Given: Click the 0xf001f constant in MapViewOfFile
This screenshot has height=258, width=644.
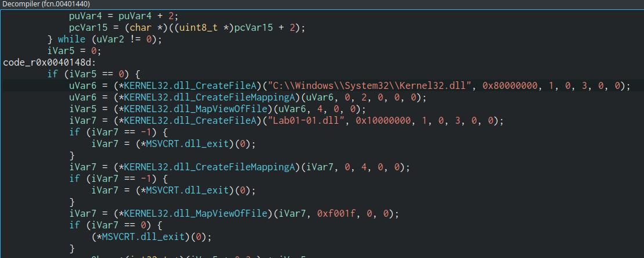Looking at the screenshot, I should coord(334,213).
